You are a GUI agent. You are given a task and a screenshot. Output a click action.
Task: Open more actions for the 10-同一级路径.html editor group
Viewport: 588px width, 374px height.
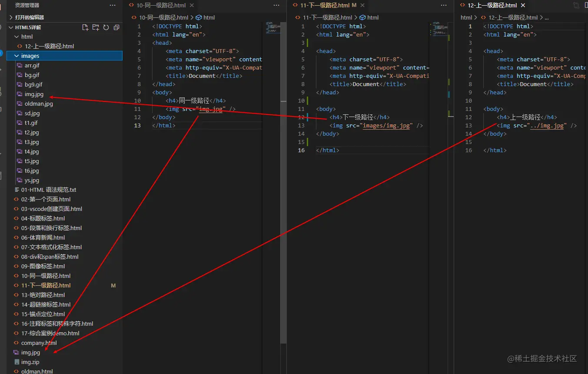(276, 5)
